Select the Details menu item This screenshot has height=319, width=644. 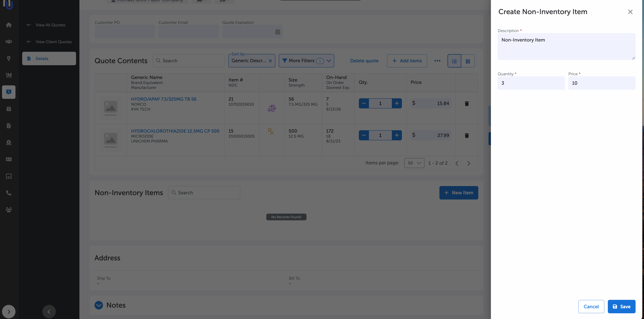49,58
